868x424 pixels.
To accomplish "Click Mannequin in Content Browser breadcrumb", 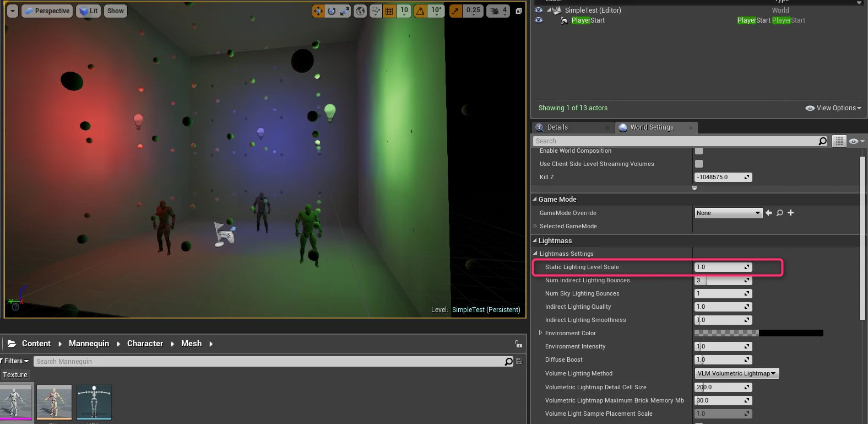I will pos(89,344).
